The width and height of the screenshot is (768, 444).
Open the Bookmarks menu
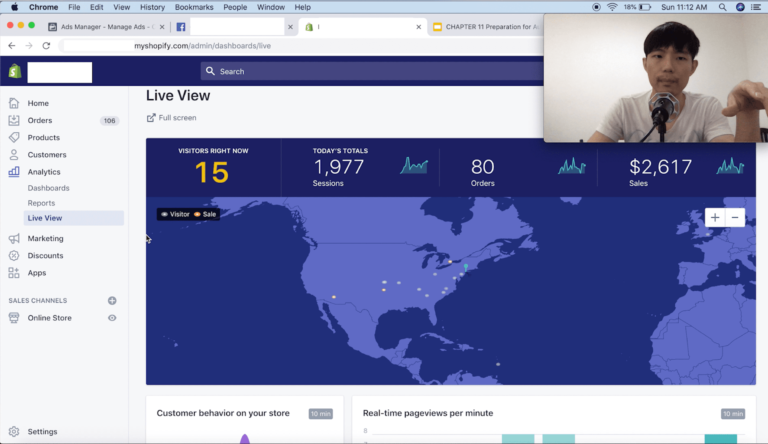(194, 7)
